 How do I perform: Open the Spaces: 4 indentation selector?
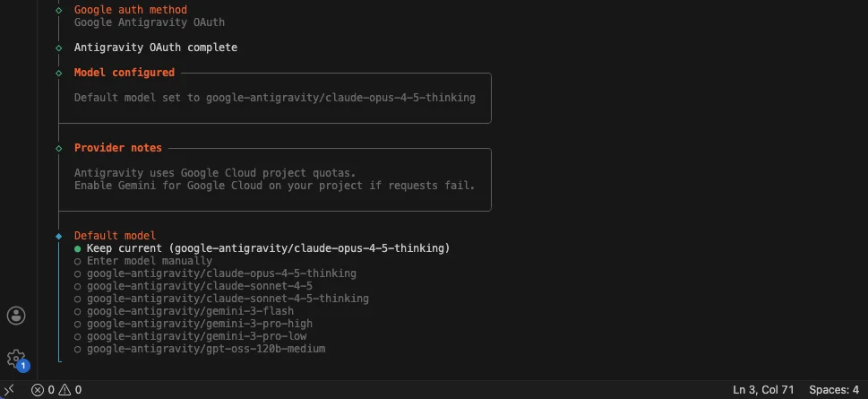point(834,389)
